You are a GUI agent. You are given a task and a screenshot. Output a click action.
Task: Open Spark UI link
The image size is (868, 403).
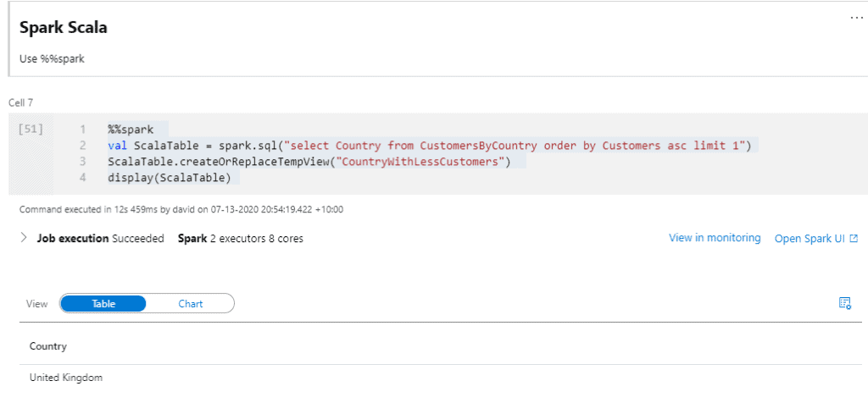tap(810, 239)
